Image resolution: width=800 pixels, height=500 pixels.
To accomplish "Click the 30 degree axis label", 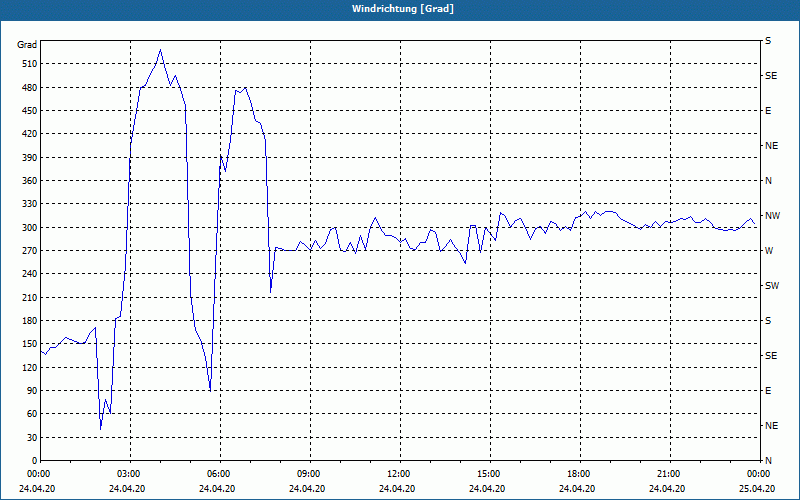I will point(32,437).
